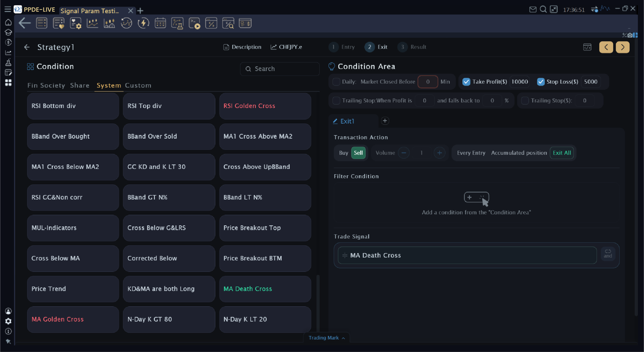The height and width of the screenshot is (352, 644).
Task: Open the graduation cap learning sidebar icon
Action: 8,32
